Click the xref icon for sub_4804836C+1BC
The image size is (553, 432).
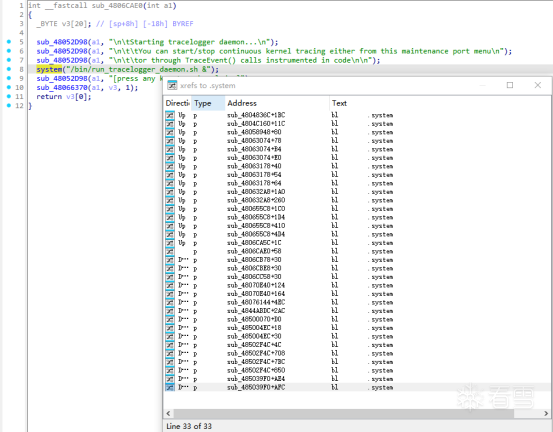pos(170,115)
